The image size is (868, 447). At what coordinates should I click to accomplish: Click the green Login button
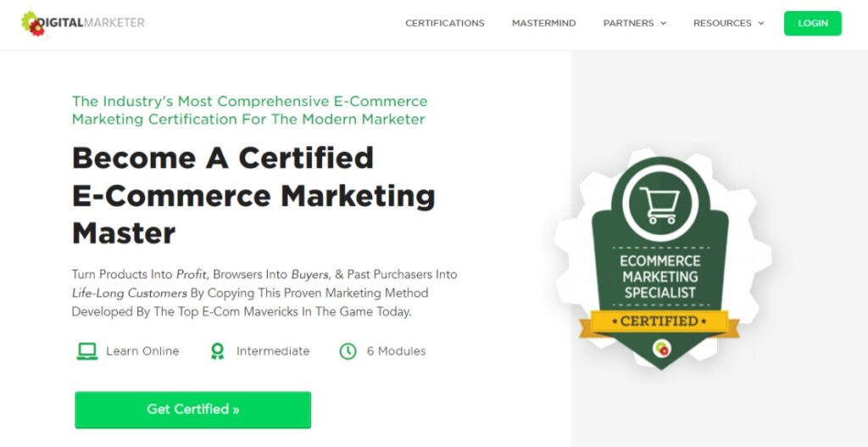(x=813, y=23)
